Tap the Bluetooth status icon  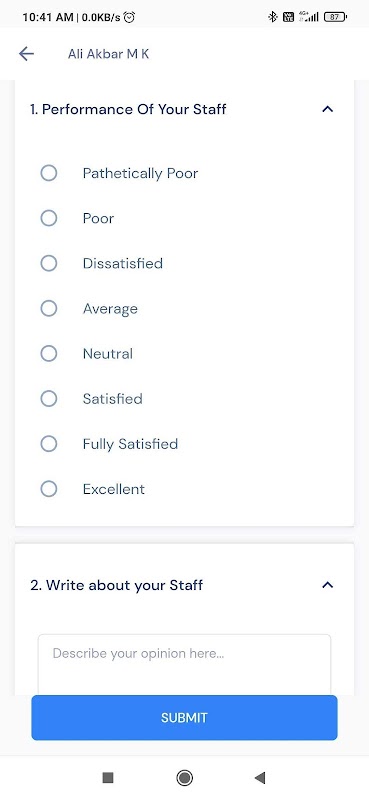[x=273, y=17]
